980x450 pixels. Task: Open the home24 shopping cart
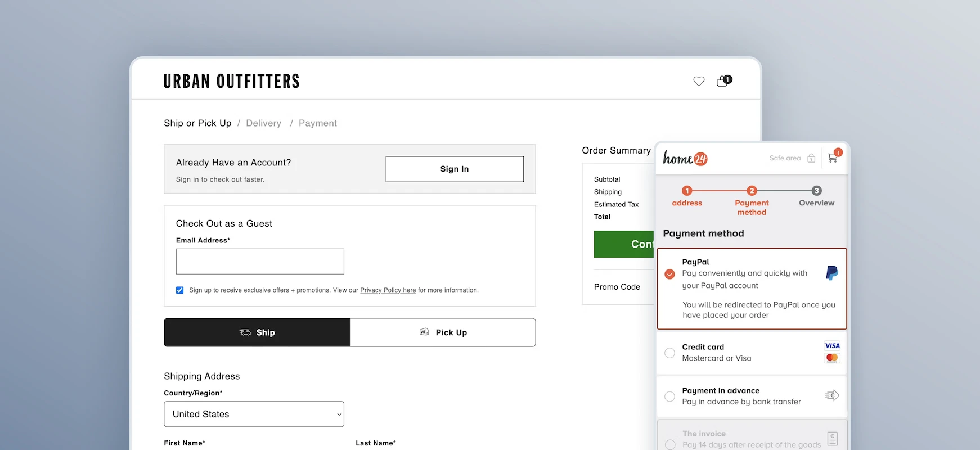(x=833, y=157)
